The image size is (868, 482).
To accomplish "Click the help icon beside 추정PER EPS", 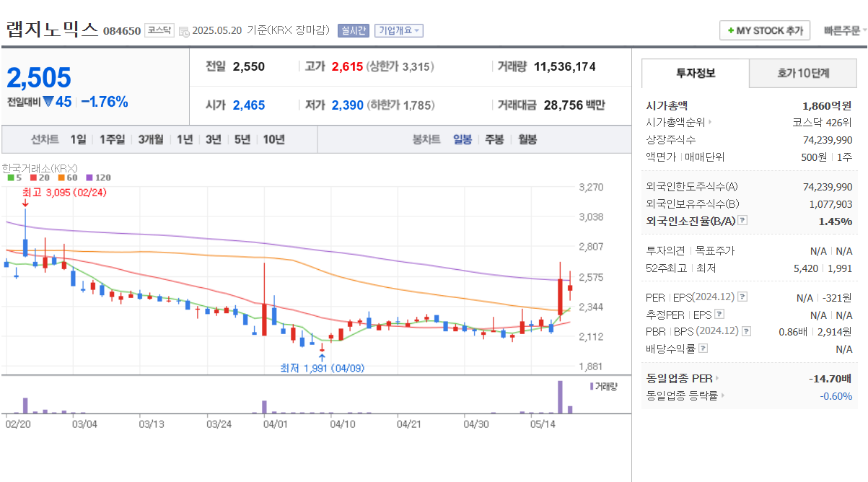I will tap(719, 315).
